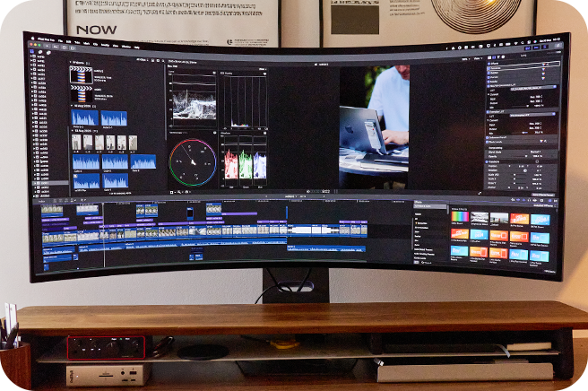Select the first project clapperboard thumbnail
The height and width of the screenshot is (391, 588).
click(x=81, y=75)
